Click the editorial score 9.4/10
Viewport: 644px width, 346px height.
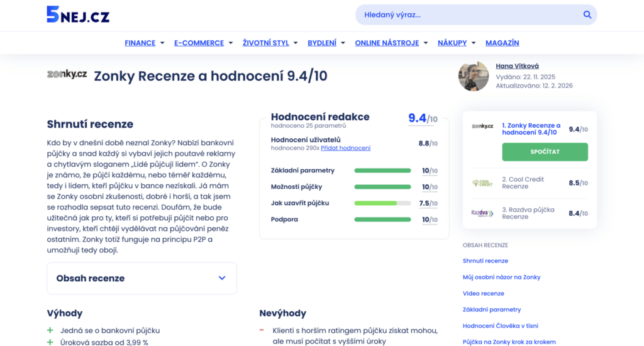click(423, 118)
